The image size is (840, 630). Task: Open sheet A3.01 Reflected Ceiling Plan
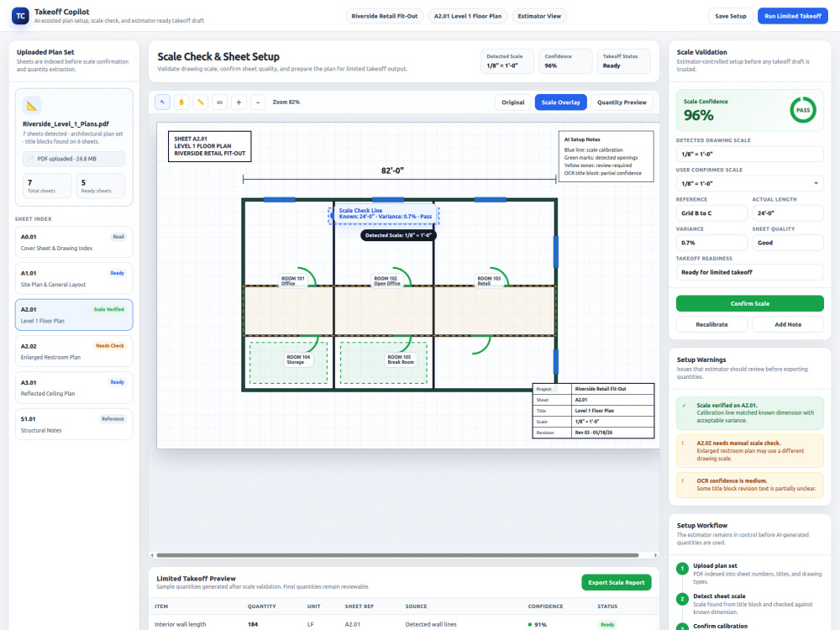tap(74, 388)
